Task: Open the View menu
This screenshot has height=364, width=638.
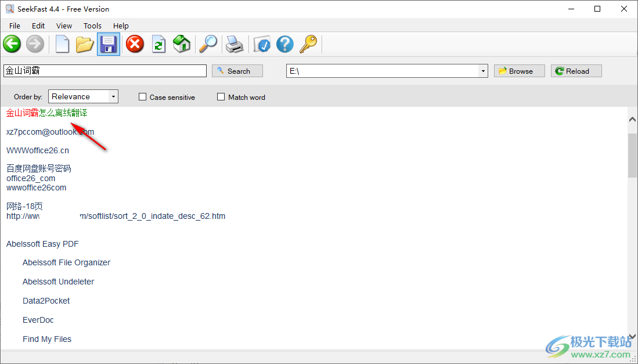Action: (x=64, y=26)
